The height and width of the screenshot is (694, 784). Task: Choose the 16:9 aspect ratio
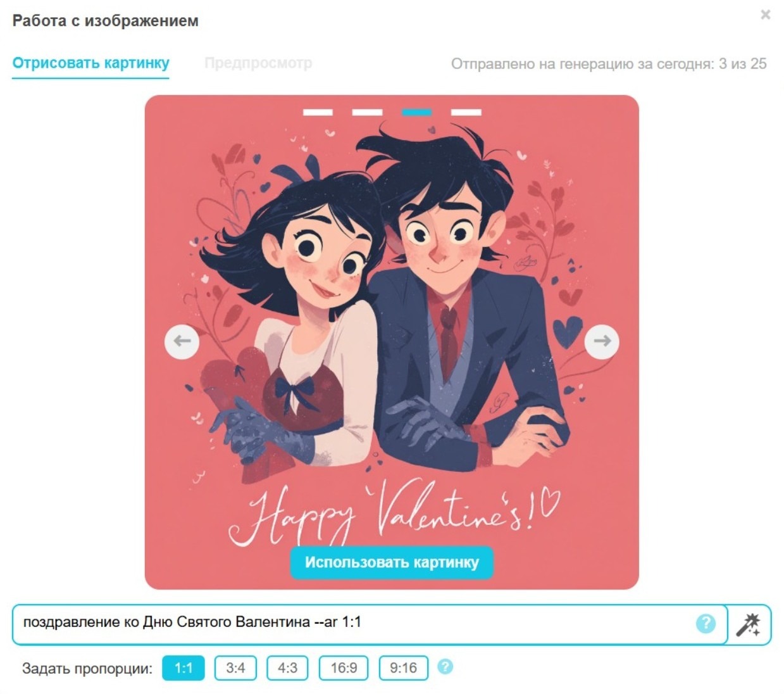pyautogui.click(x=344, y=668)
